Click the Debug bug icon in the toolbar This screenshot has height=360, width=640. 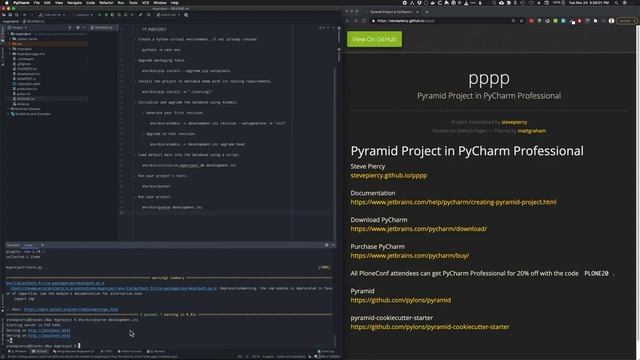click(106, 15)
